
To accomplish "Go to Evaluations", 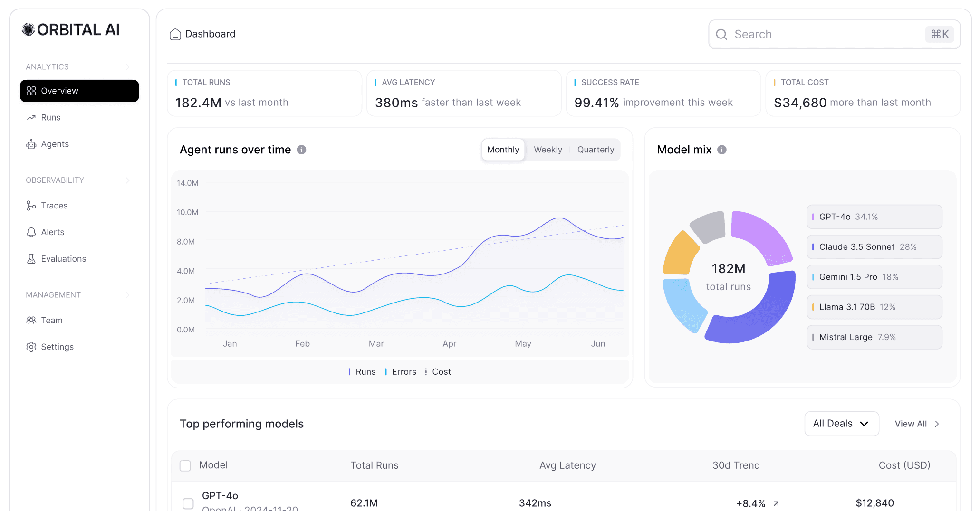I will click(79, 259).
